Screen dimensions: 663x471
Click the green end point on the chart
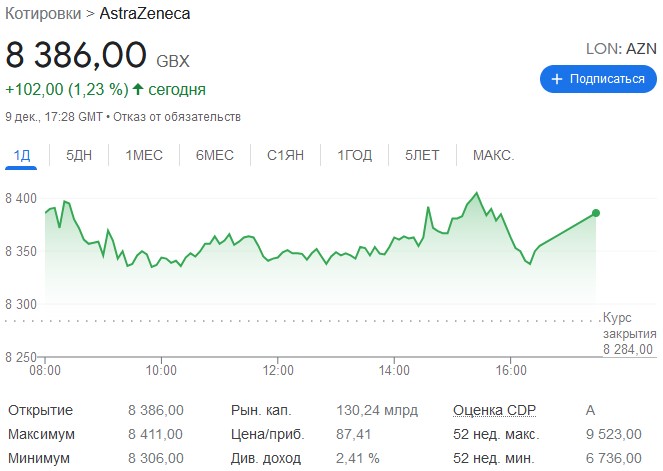click(596, 213)
